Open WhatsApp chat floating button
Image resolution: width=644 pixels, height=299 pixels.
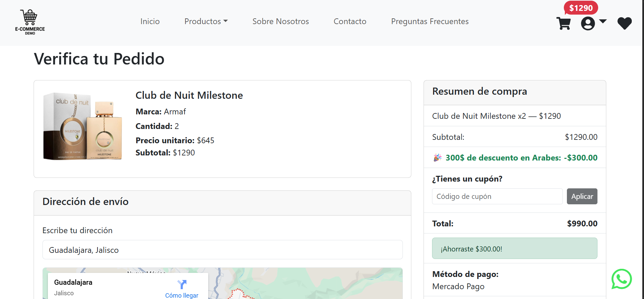(621, 279)
